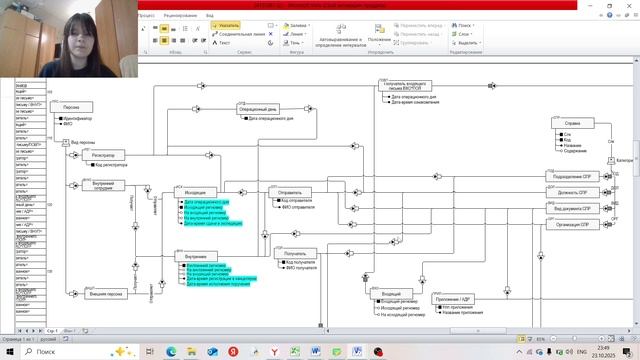Click Автовыравнивание и определение интервалов

(340, 36)
